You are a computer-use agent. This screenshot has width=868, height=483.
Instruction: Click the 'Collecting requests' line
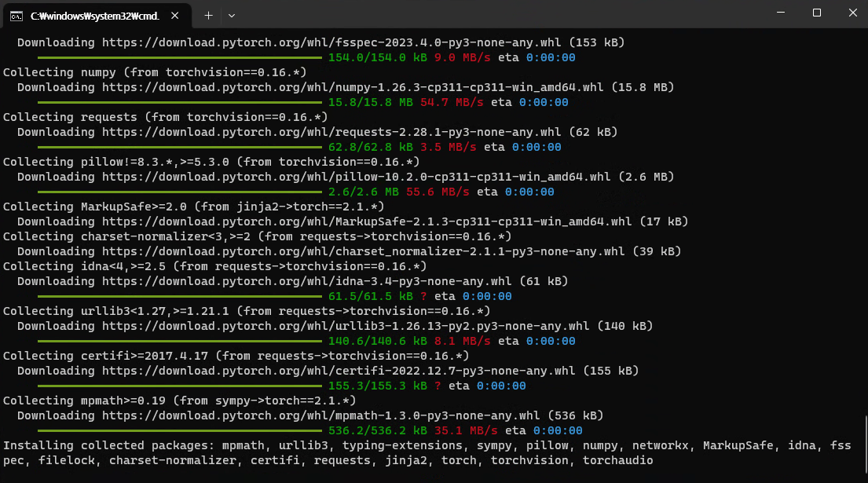point(165,117)
